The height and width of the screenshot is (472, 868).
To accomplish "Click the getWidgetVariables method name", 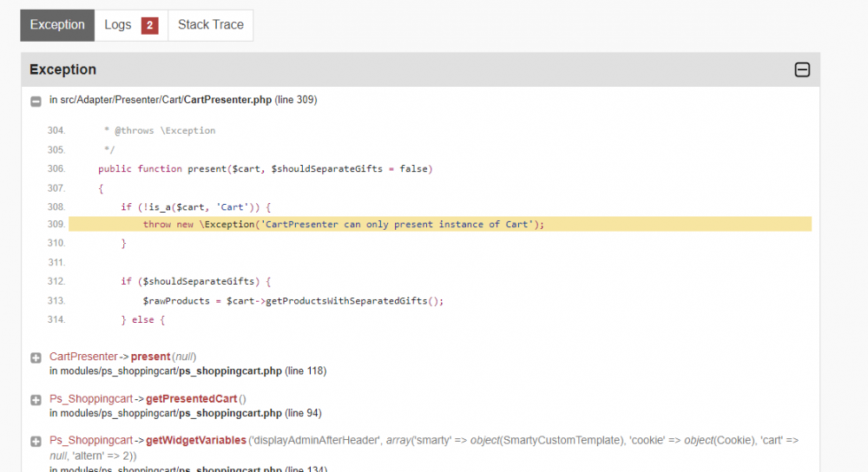I will click(x=196, y=441).
